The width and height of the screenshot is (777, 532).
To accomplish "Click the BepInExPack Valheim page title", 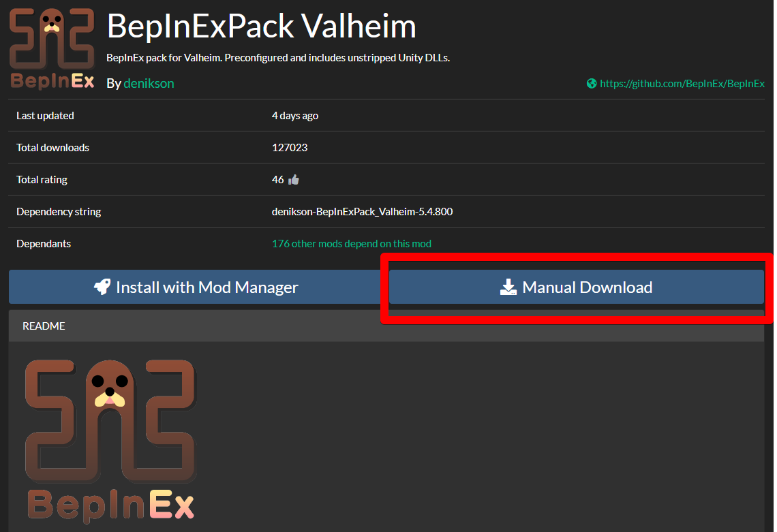I will tap(262, 26).
